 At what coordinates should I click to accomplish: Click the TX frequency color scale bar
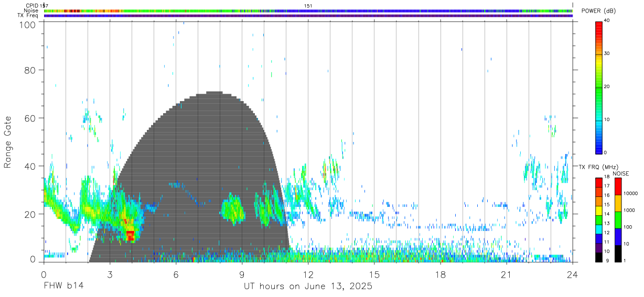pos(598,219)
